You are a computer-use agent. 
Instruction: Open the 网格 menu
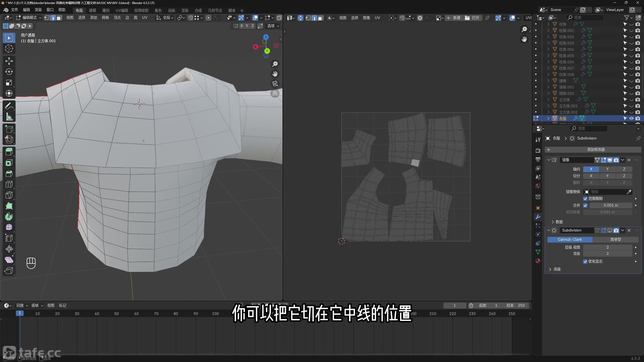[x=105, y=18]
